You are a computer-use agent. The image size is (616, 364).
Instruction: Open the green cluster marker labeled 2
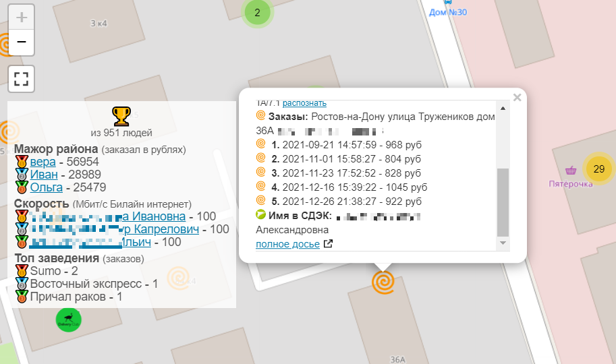[257, 13]
